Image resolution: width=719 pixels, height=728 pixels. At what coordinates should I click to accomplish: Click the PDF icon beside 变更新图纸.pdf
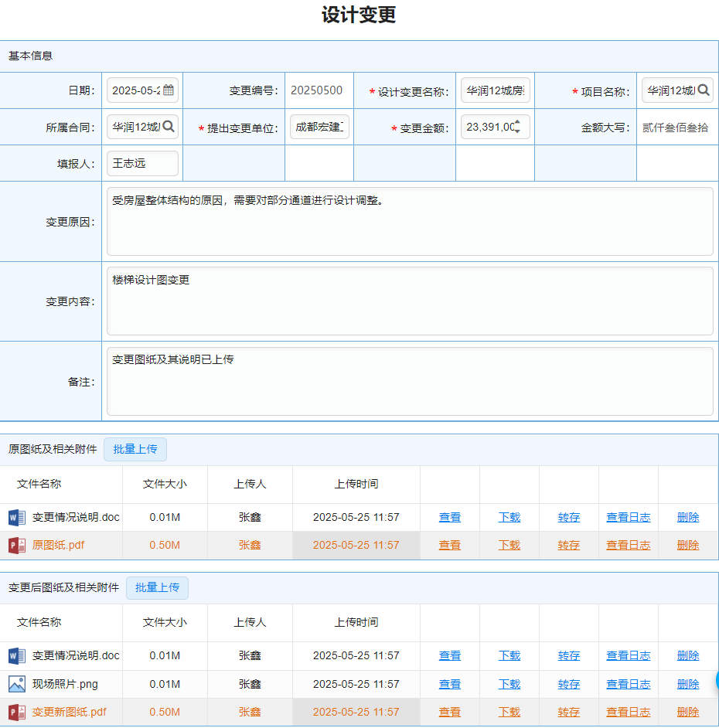tap(17, 712)
